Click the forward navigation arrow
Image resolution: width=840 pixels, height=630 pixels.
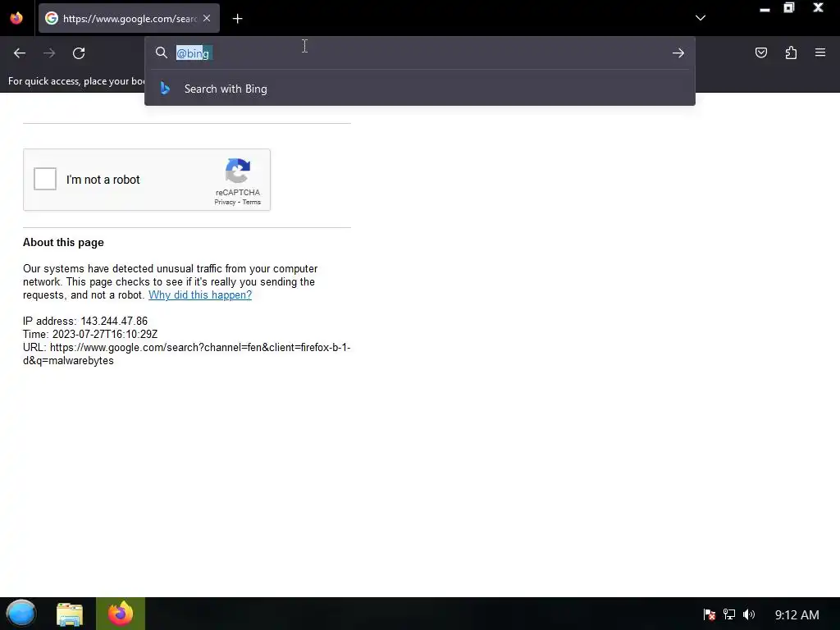(x=49, y=53)
